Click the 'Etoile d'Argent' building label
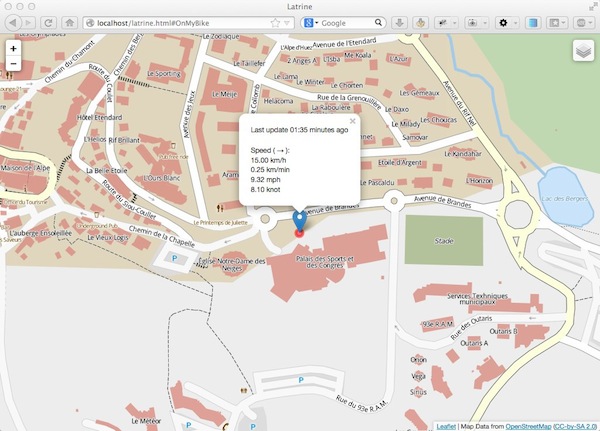 pos(400,163)
